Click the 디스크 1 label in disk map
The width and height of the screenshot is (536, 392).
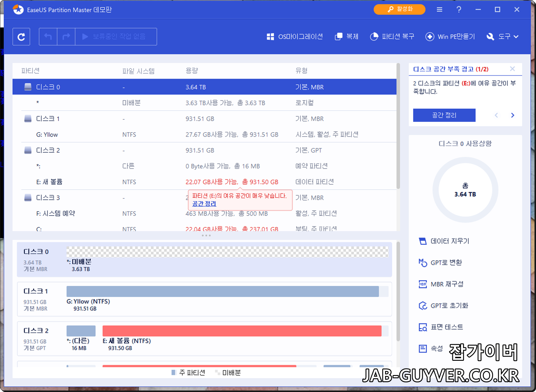pos(36,291)
